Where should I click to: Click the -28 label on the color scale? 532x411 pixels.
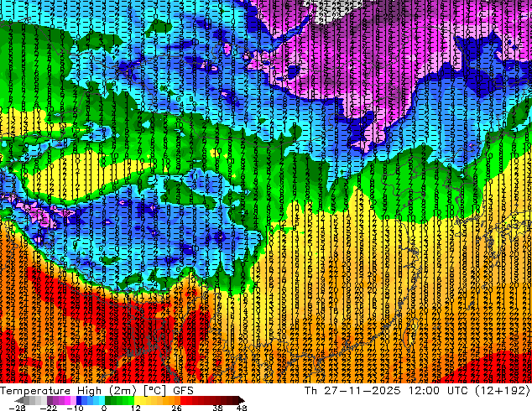[x=17, y=408]
